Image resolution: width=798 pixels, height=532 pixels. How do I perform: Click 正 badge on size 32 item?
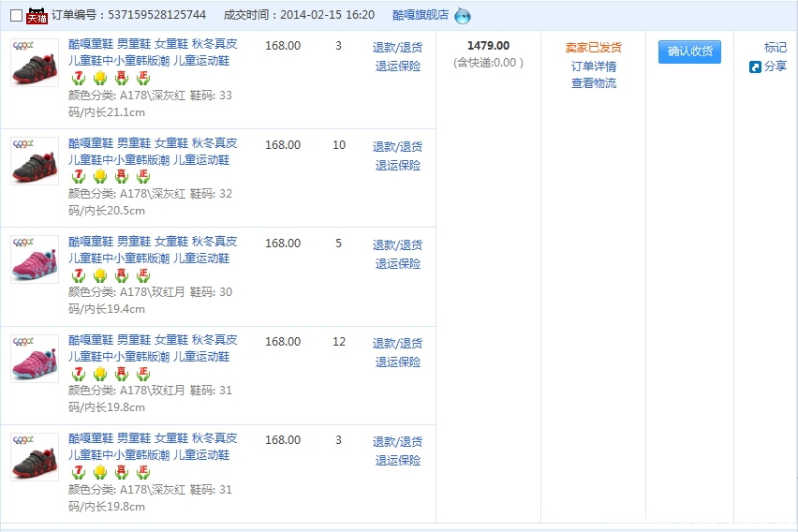(143, 176)
